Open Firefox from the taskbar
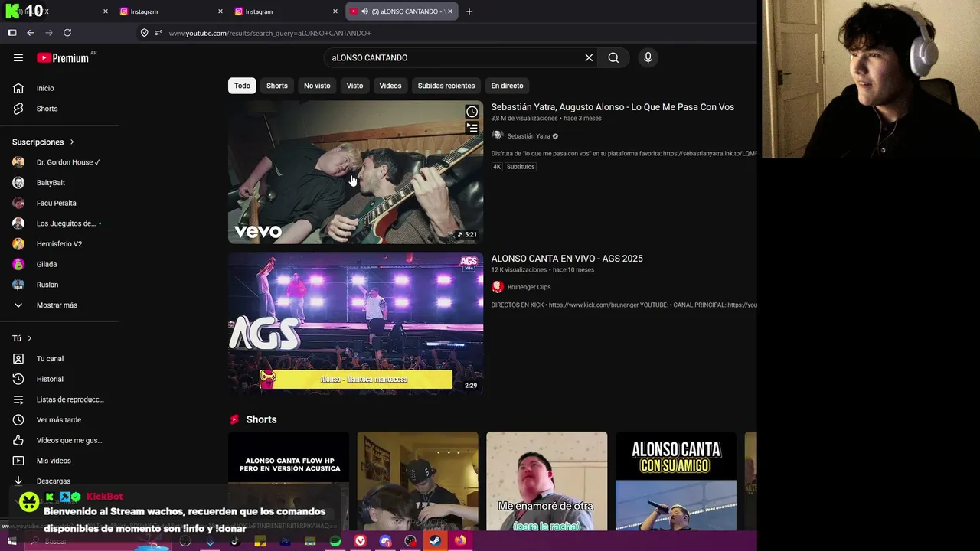 [460, 541]
